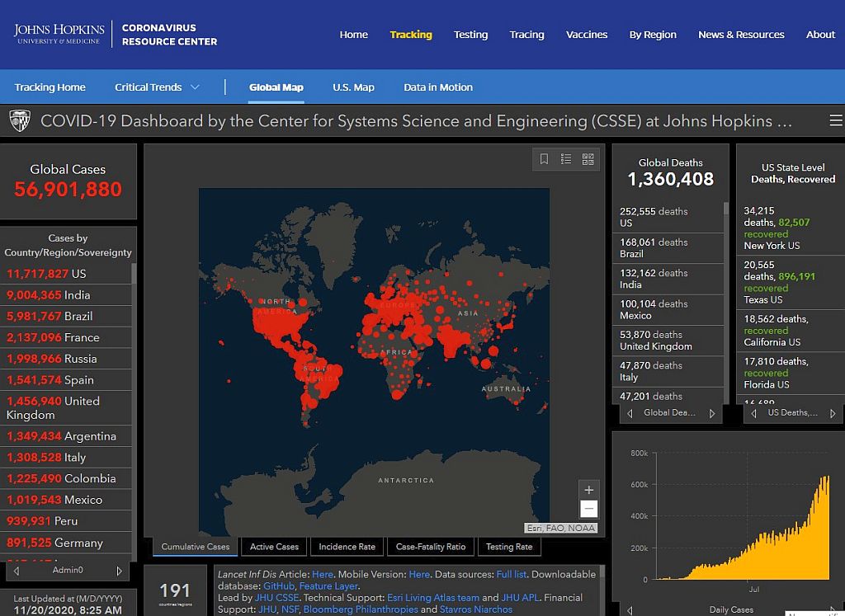Click the Coronavirus Resource Center title
845x616 pixels.
[x=169, y=35]
